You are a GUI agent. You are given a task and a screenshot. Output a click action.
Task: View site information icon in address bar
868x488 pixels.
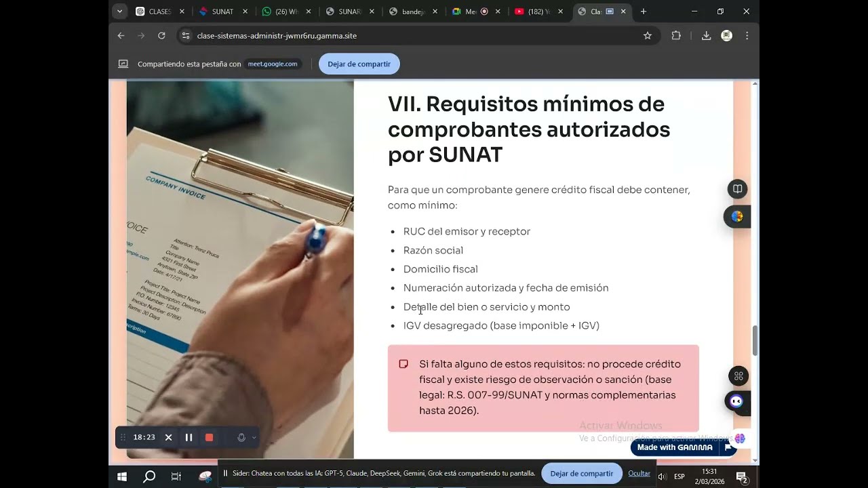coord(186,36)
